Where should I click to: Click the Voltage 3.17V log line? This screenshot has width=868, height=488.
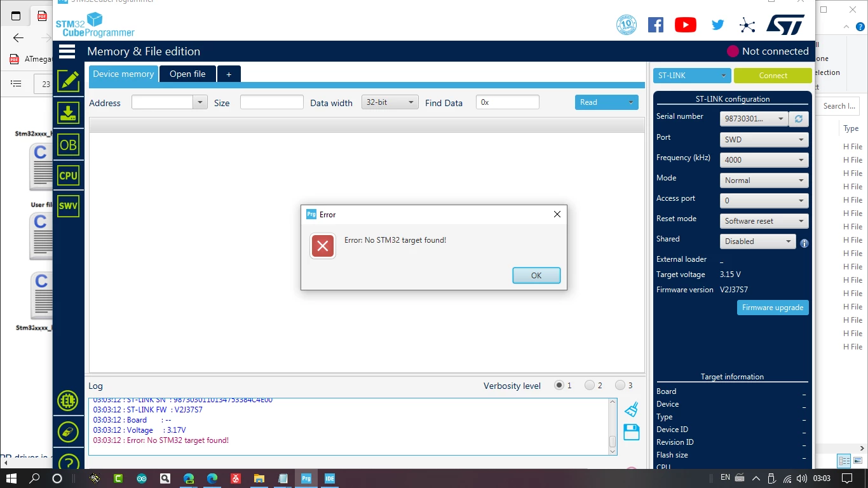pyautogui.click(x=139, y=430)
